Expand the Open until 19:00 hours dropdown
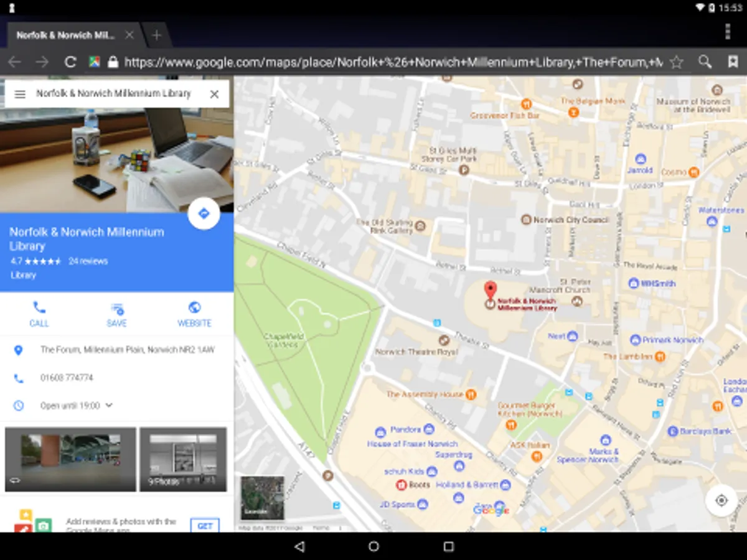This screenshot has width=747, height=560. pos(109,405)
